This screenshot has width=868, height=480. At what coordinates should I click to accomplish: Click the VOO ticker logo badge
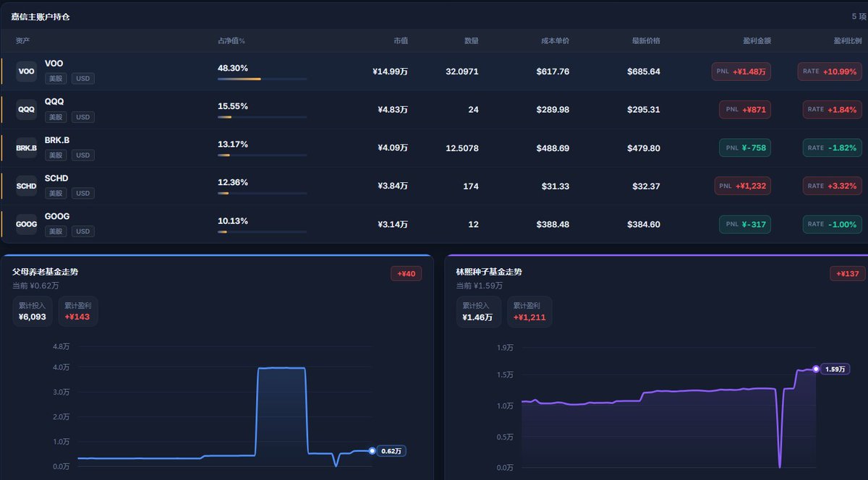26,71
